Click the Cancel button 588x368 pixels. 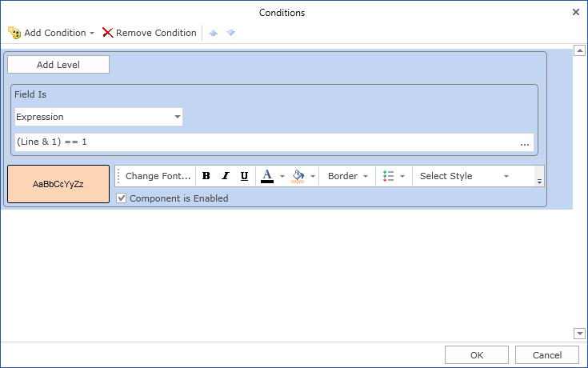[547, 355]
